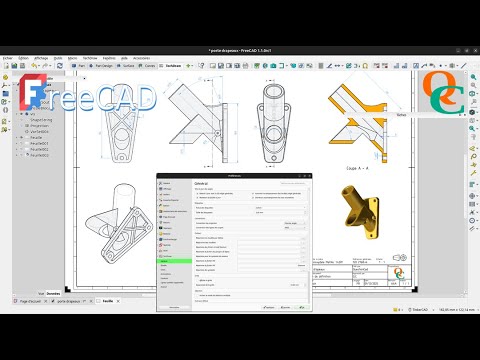The height and width of the screenshot is (360, 480).
Task: Enable the multiple selection mode checkbox
Action: pyautogui.click(x=197, y=295)
